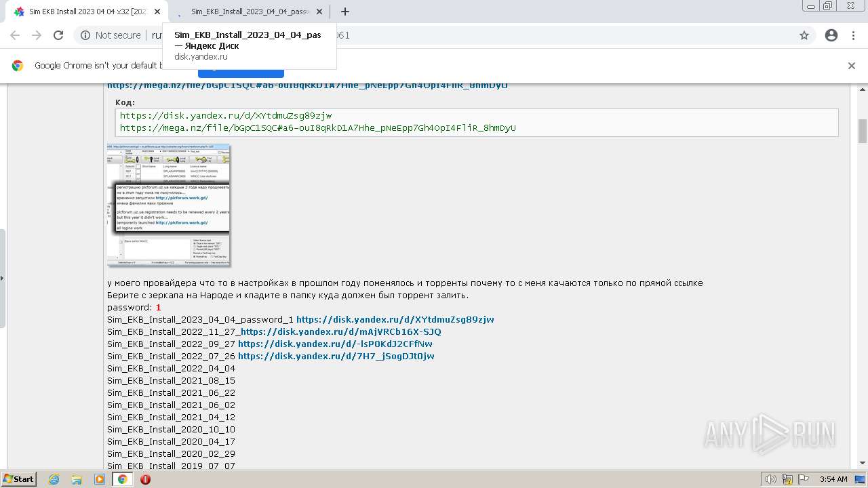Open the Yandex link for Sim_EKB_Install_2023_04_04_password_1
The width and height of the screenshot is (868, 488).
395,320
